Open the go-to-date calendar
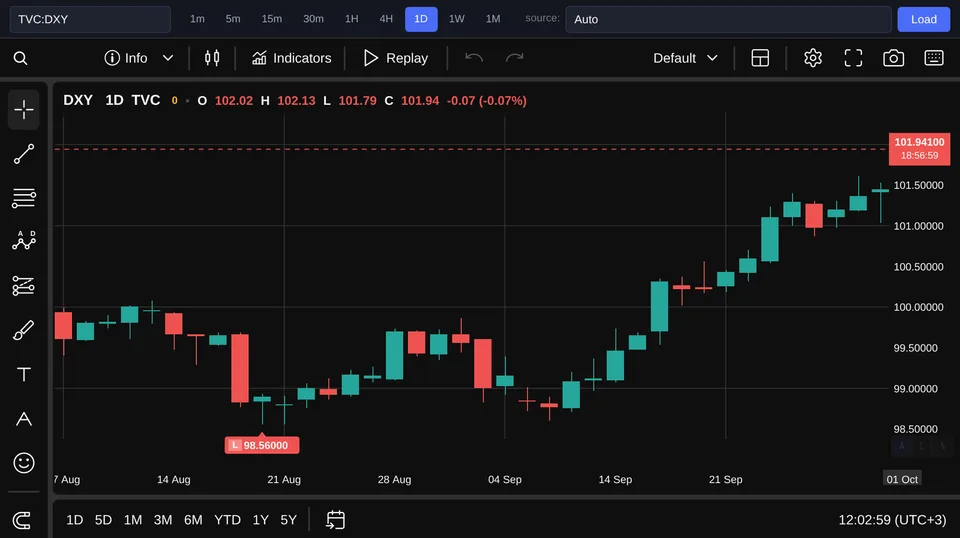Image resolution: width=960 pixels, height=538 pixels. 336,520
